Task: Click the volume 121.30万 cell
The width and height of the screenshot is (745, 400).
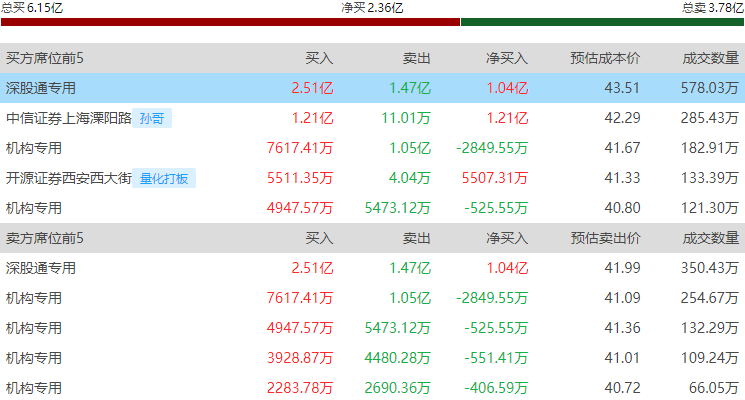Action: [x=710, y=208]
